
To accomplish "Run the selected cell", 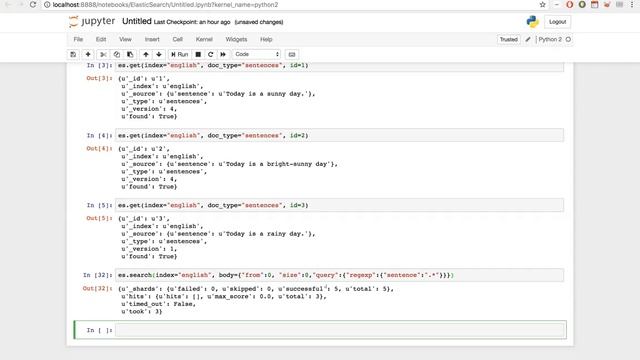I will (180, 54).
